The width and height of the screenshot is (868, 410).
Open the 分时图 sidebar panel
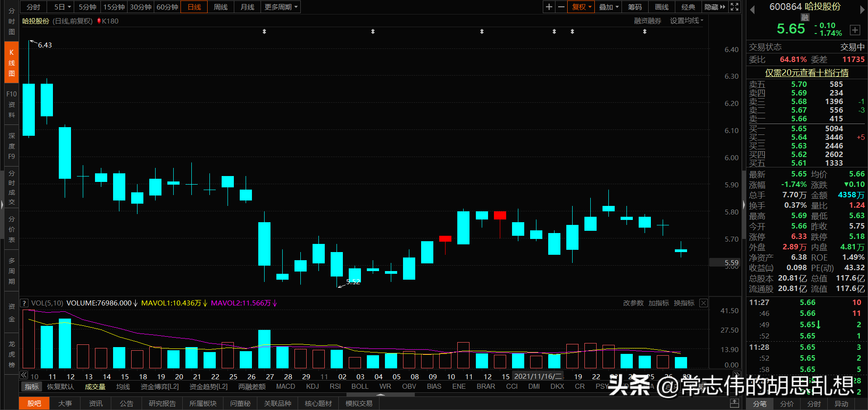tap(11, 20)
